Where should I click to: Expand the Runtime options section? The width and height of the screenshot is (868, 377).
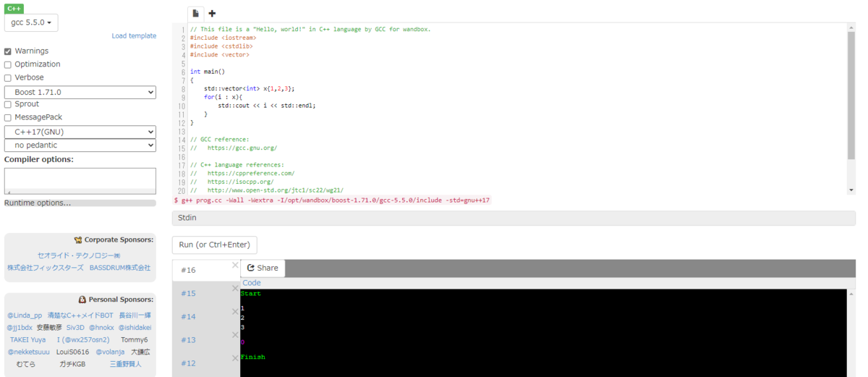coord(80,203)
